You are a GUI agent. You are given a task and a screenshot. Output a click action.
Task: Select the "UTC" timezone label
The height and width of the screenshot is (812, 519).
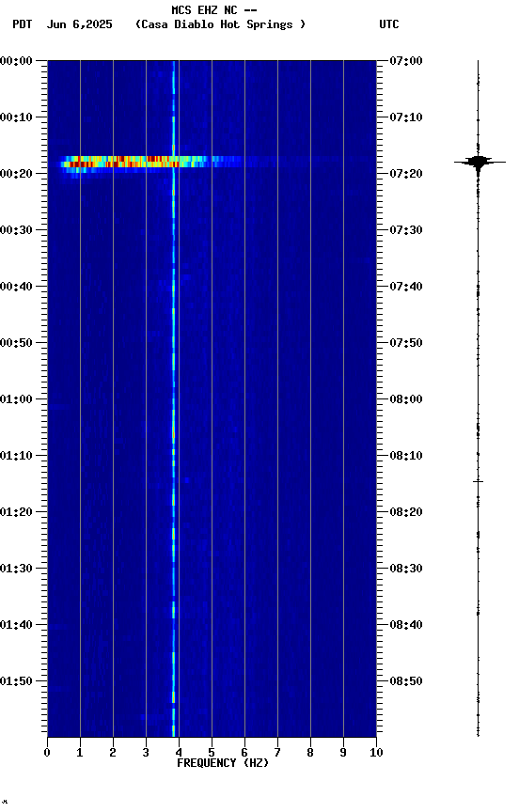click(389, 24)
